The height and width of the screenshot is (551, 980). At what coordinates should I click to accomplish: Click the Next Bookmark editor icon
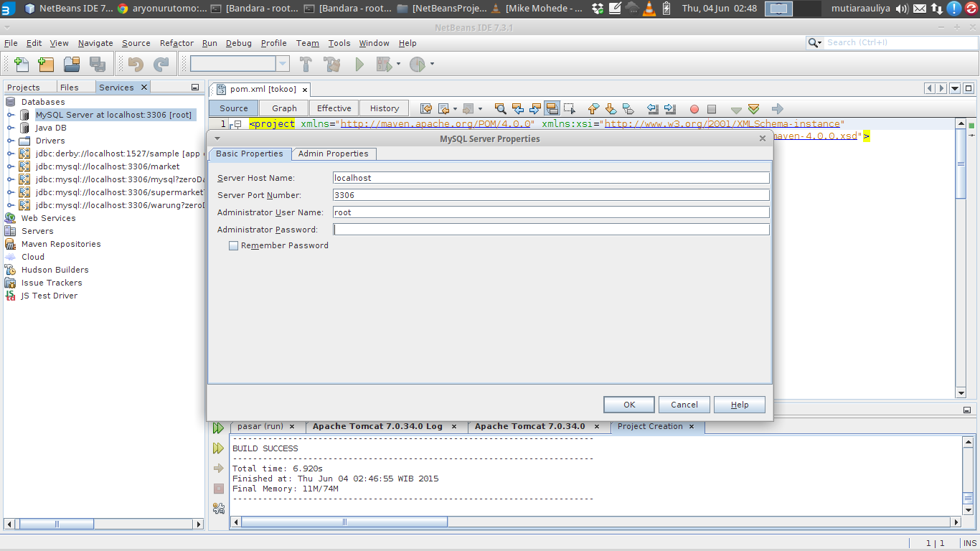point(611,108)
